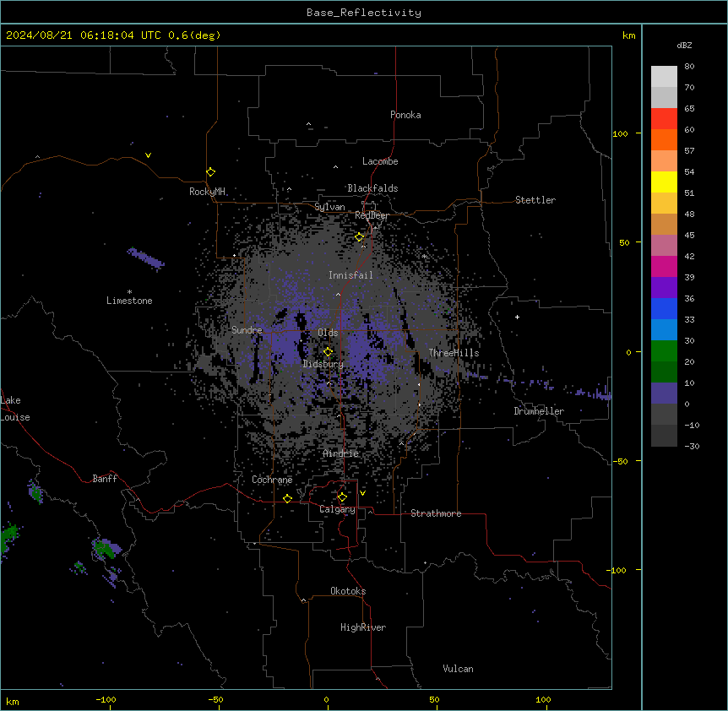728x711 pixels.
Task: Select the purple 10 dBZ legend swatch
Action: pyautogui.click(x=664, y=393)
